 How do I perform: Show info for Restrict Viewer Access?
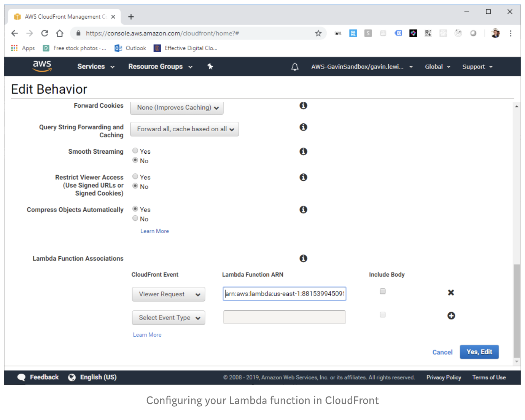303,177
